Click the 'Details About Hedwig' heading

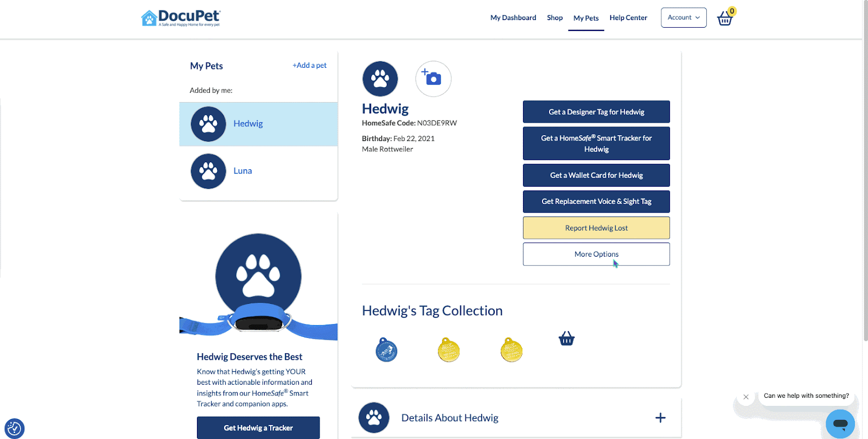[450, 418]
